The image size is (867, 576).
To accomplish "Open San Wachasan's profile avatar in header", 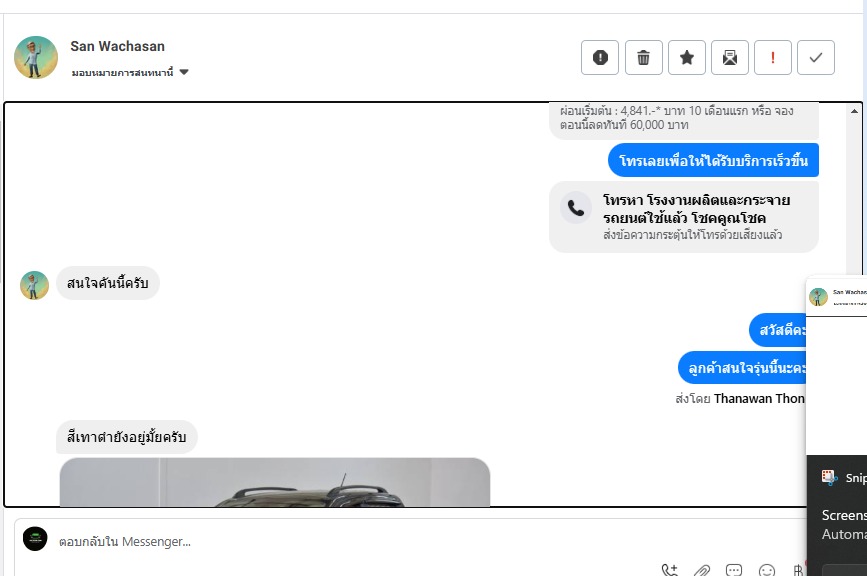I will [36, 57].
